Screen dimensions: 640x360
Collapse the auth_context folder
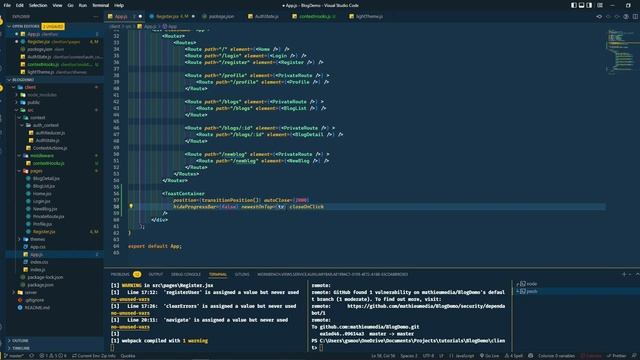tap(45, 125)
